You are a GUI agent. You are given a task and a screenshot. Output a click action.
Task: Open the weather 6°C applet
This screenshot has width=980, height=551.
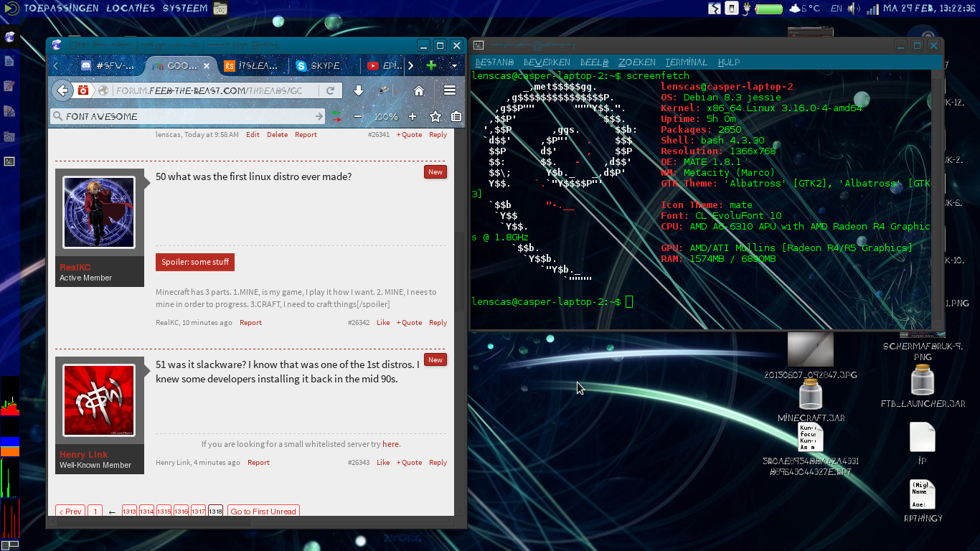click(805, 9)
